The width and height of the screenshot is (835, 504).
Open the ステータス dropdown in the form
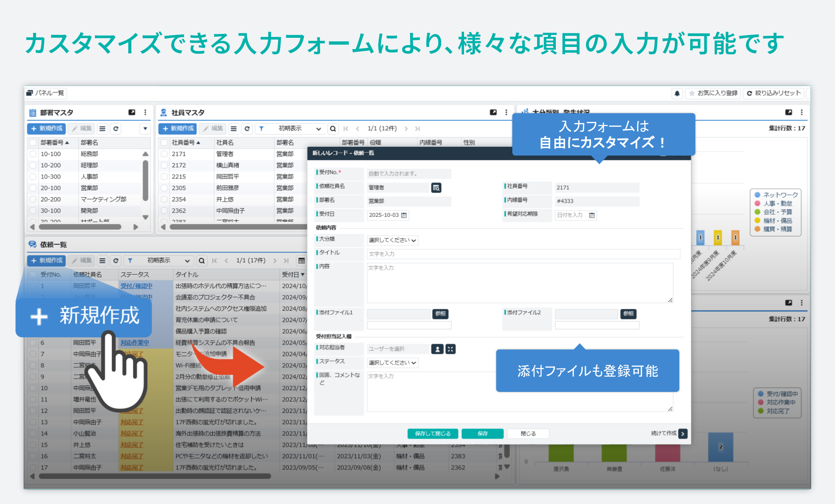pos(392,362)
